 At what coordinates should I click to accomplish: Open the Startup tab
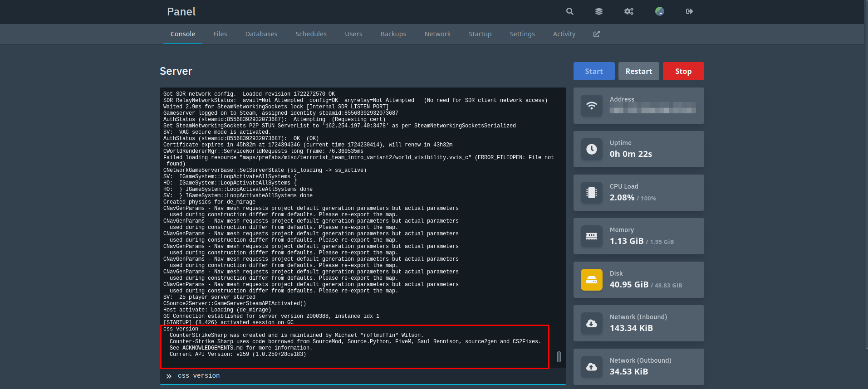click(x=480, y=34)
